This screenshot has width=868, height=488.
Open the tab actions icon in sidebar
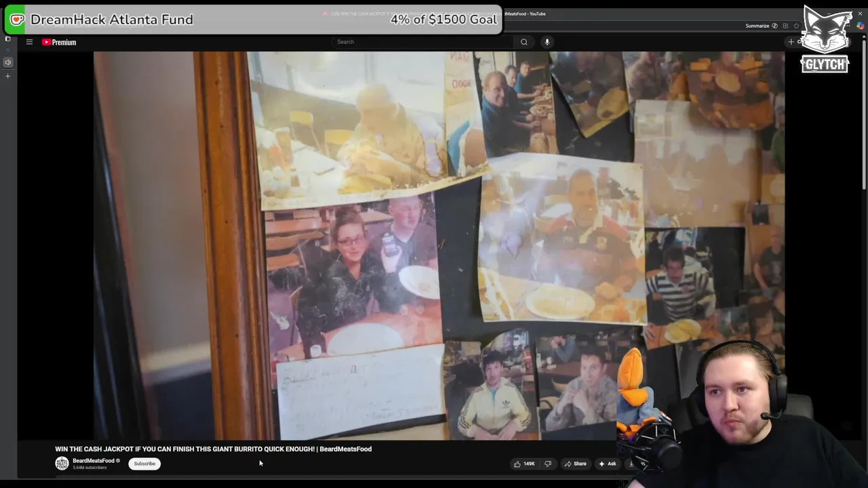coord(7,39)
